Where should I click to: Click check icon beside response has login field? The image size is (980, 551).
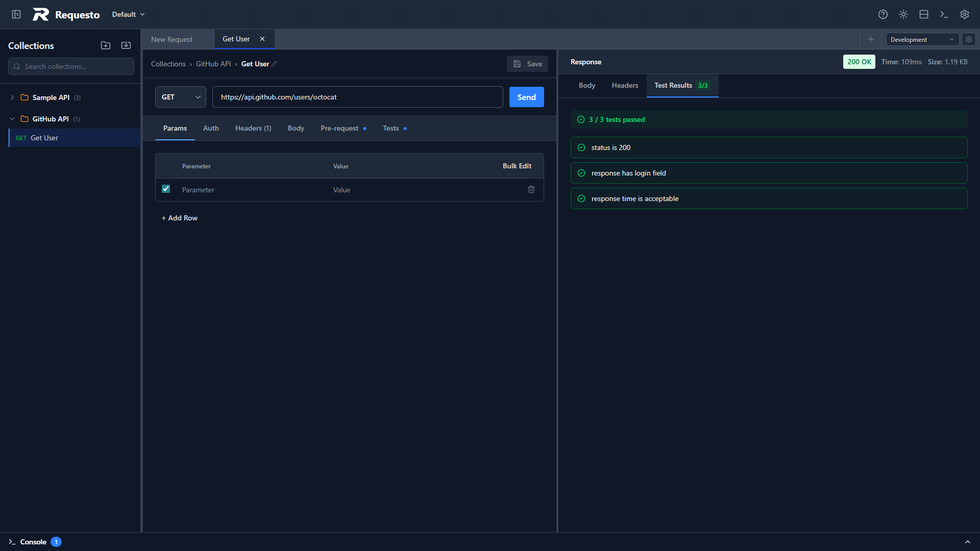click(x=581, y=173)
